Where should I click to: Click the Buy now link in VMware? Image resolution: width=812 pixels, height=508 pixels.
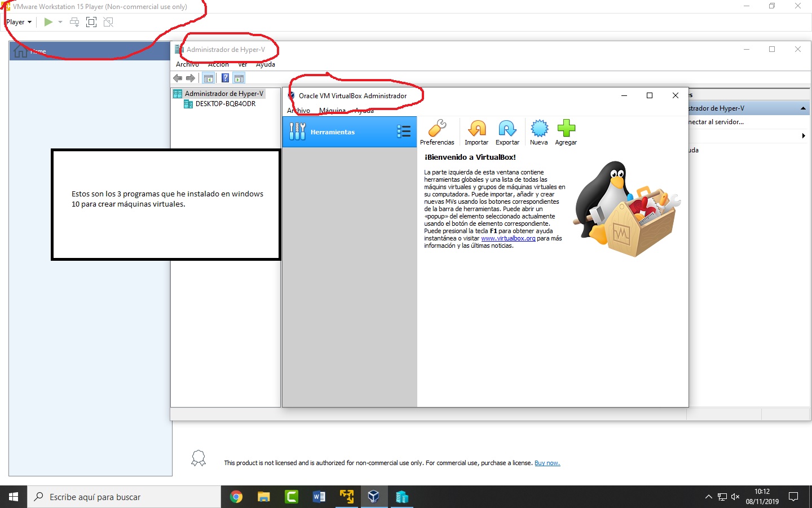[546, 463]
